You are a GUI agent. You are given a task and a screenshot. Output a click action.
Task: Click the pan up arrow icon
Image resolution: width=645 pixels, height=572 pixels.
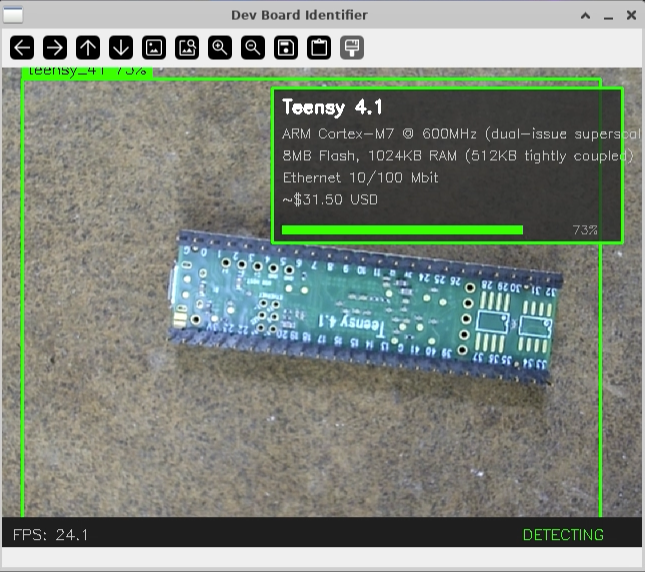click(88, 48)
